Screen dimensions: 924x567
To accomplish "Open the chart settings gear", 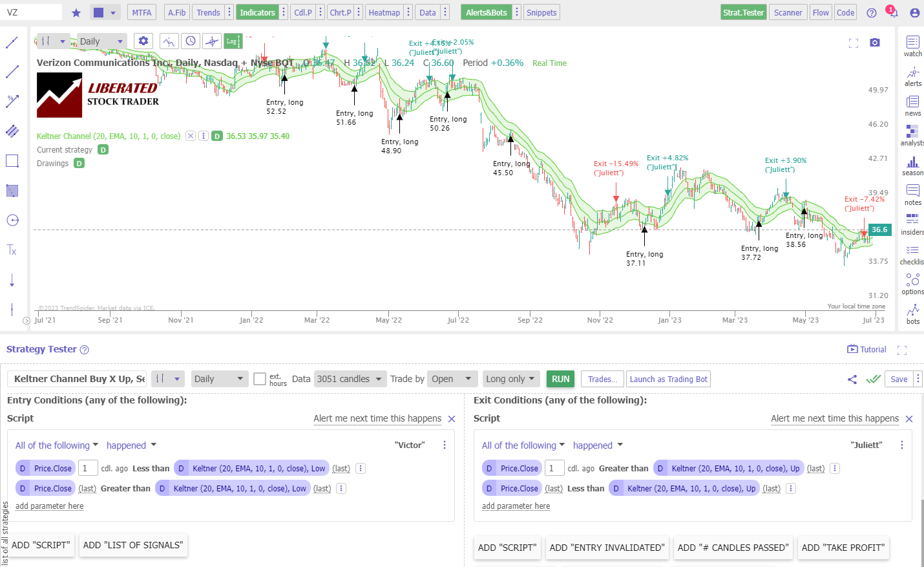I will click(x=143, y=40).
